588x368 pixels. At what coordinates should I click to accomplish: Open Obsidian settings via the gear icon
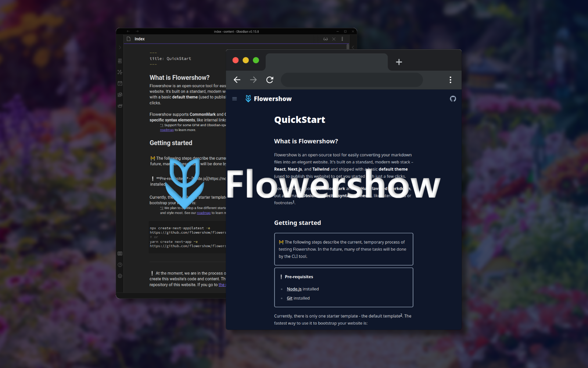[x=119, y=276]
